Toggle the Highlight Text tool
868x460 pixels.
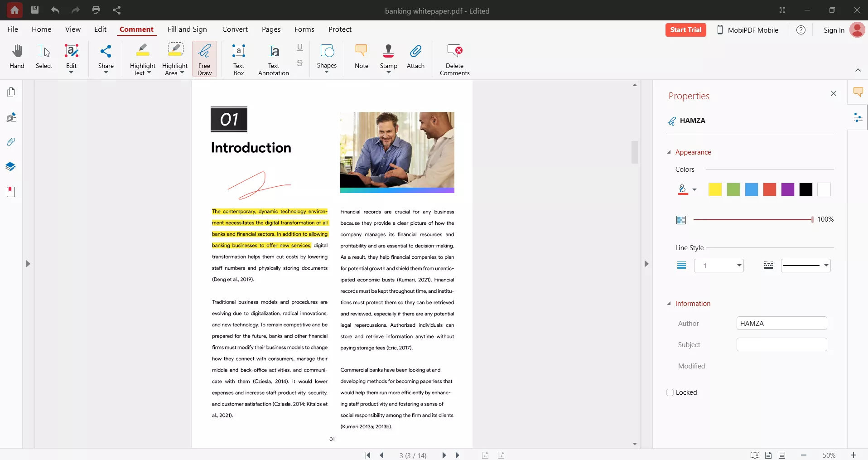(x=142, y=58)
